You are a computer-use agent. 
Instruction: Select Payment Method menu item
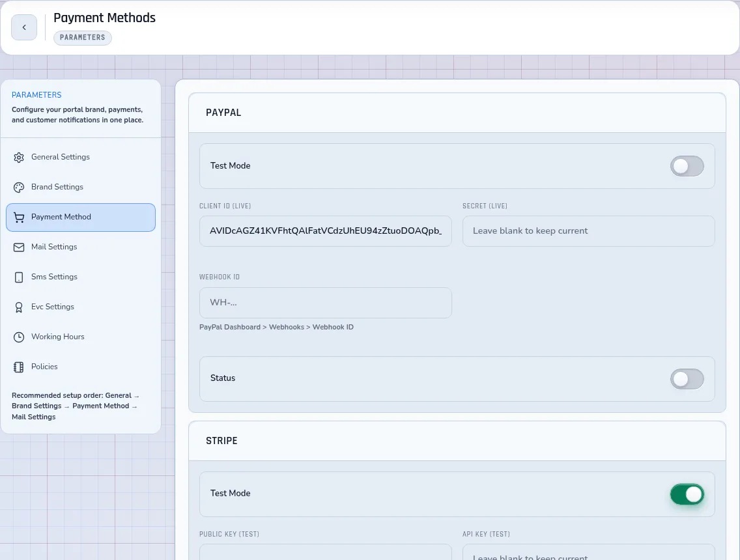[x=81, y=217]
